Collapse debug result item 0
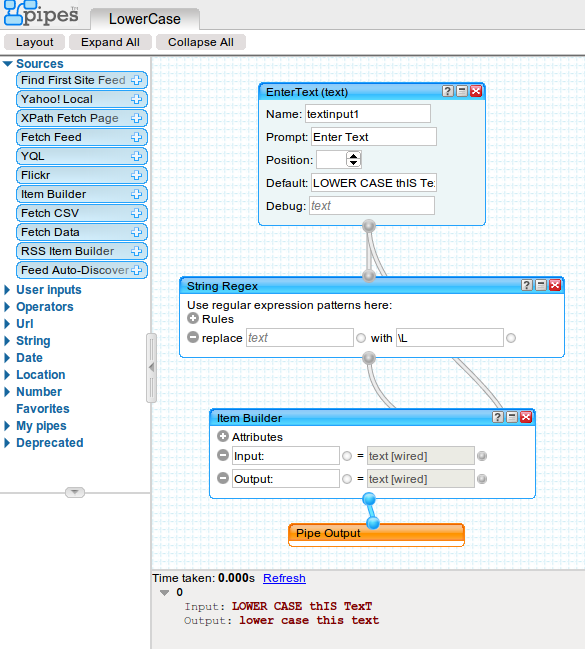585x649 pixels. (x=164, y=593)
